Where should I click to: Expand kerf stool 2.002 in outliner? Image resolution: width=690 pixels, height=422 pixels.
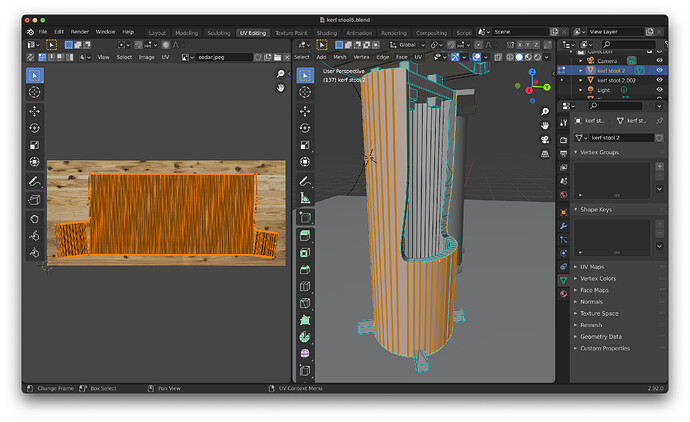pyautogui.click(x=580, y=80)
